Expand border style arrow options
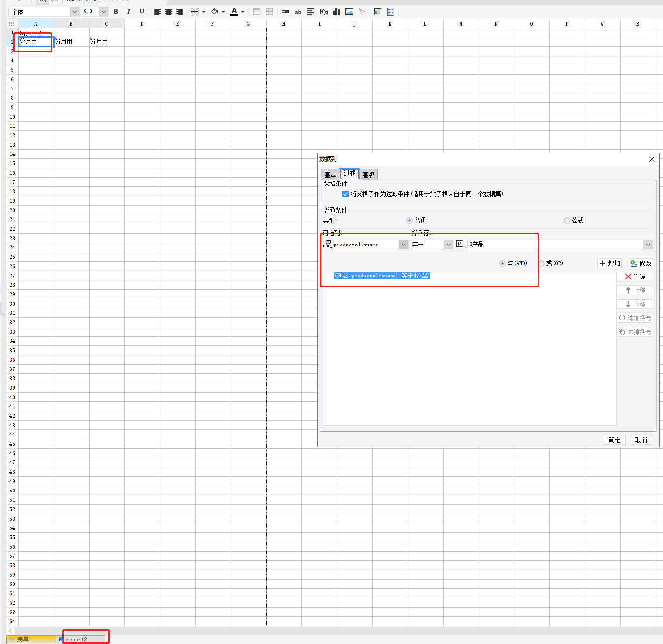Viewport: 663px width, 644px height. point(204,12)
